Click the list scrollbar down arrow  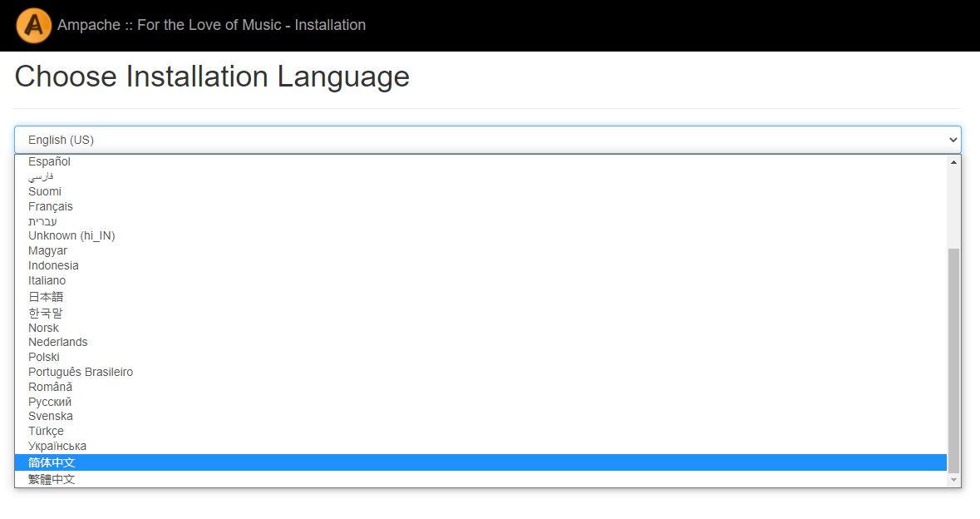pyautogui.click(x=953, y=480)
